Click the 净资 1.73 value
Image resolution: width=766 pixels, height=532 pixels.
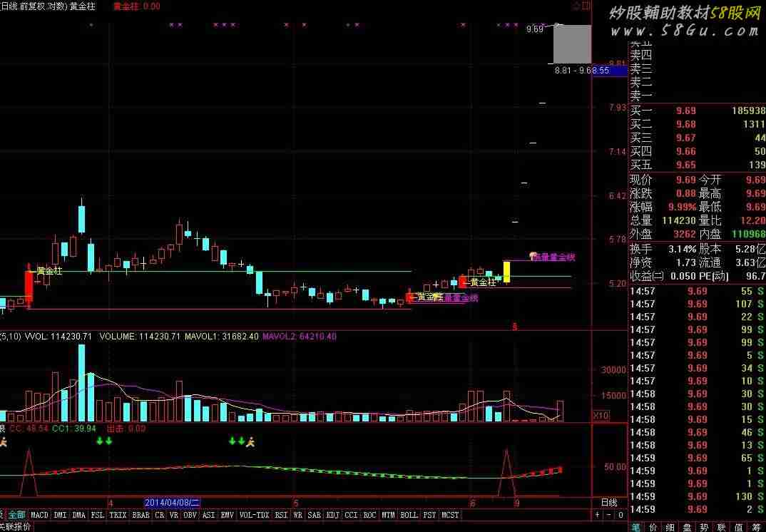point(686,263)
